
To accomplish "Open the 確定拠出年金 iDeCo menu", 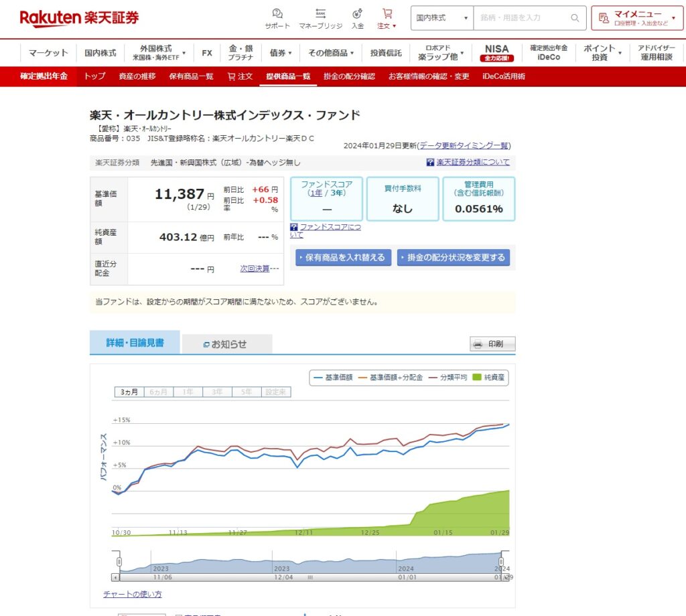I will tap(549, 53).
